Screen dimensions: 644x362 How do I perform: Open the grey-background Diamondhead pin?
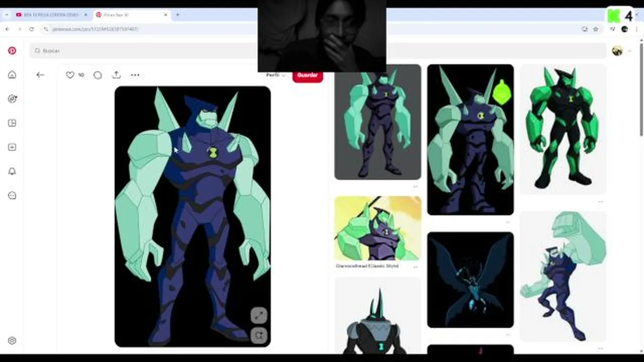click(377, 122)
